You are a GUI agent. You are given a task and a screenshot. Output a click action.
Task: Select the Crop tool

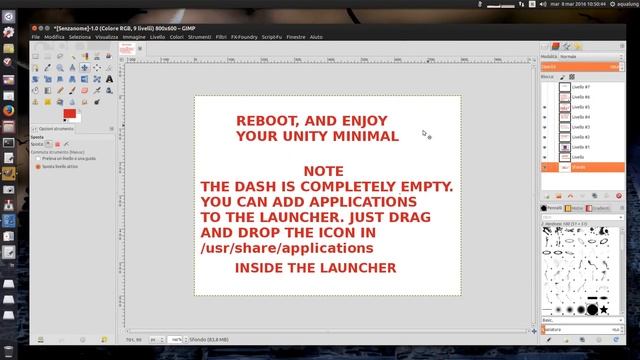coord(109,68)
